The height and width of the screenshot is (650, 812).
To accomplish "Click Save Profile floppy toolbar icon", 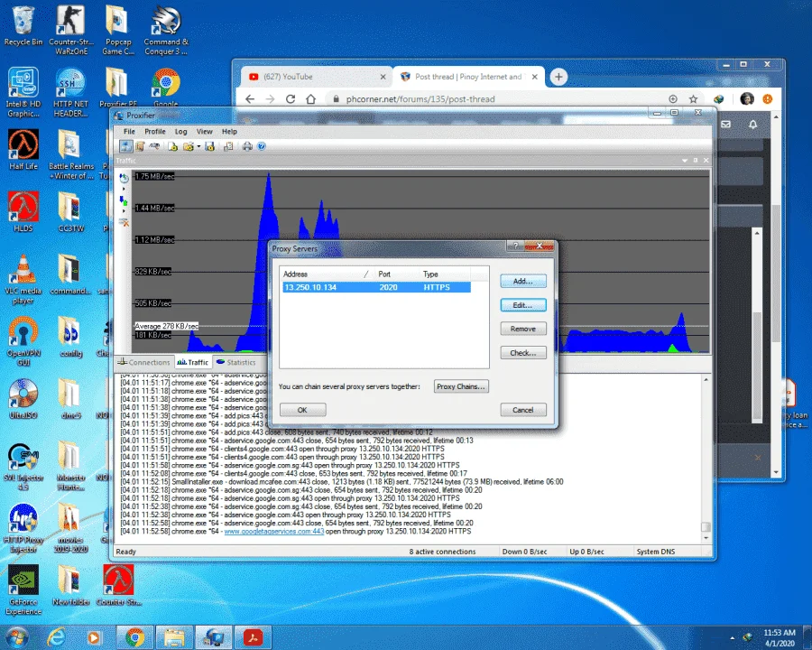I will pyautogui.click(x=209, y=146).
